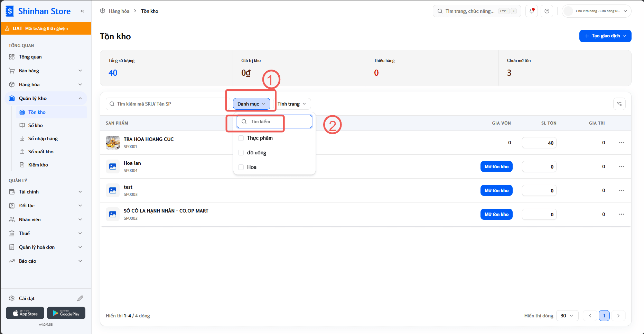Image resolution: width=644 pixels, height=334 pixels.
Task: Click the help question mark icon
Action: pyautogui.click(x=547, y=11)
